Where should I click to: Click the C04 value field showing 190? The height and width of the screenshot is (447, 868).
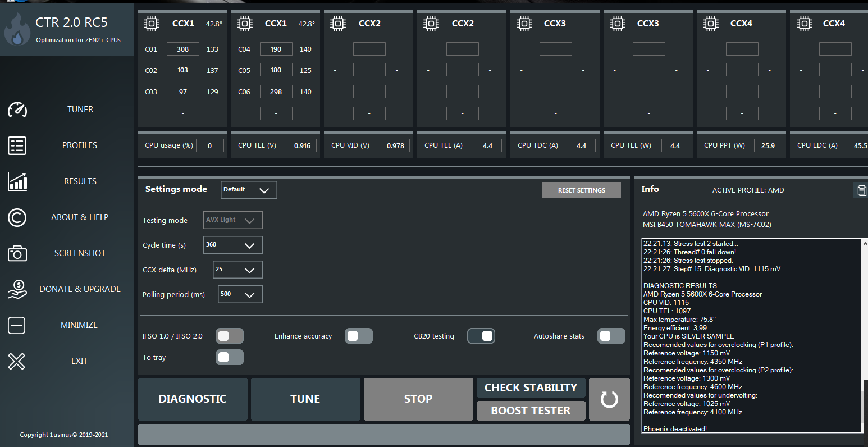276,49
